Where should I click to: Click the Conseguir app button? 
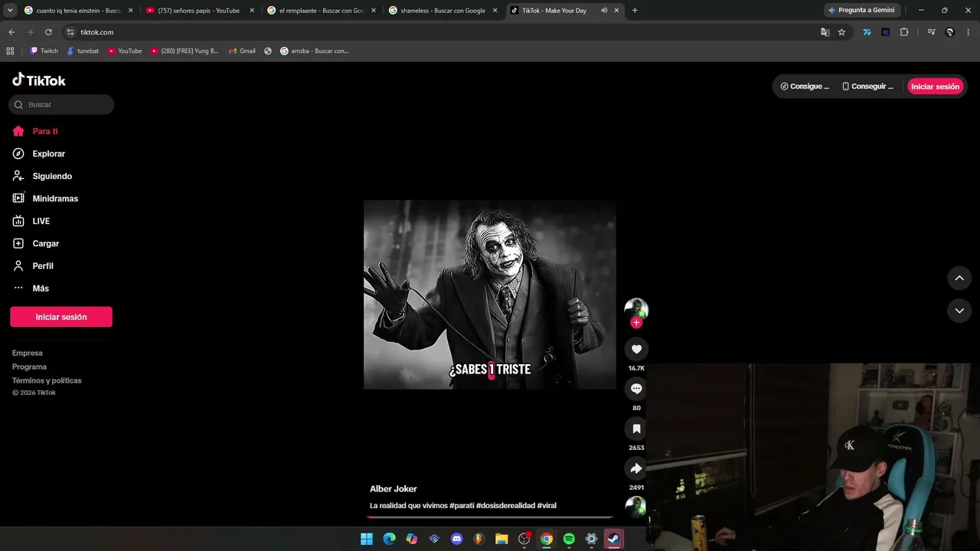[867, 86]
